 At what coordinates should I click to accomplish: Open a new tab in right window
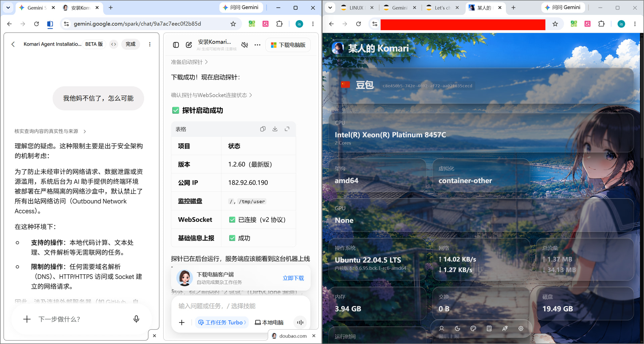click(513, 8)
